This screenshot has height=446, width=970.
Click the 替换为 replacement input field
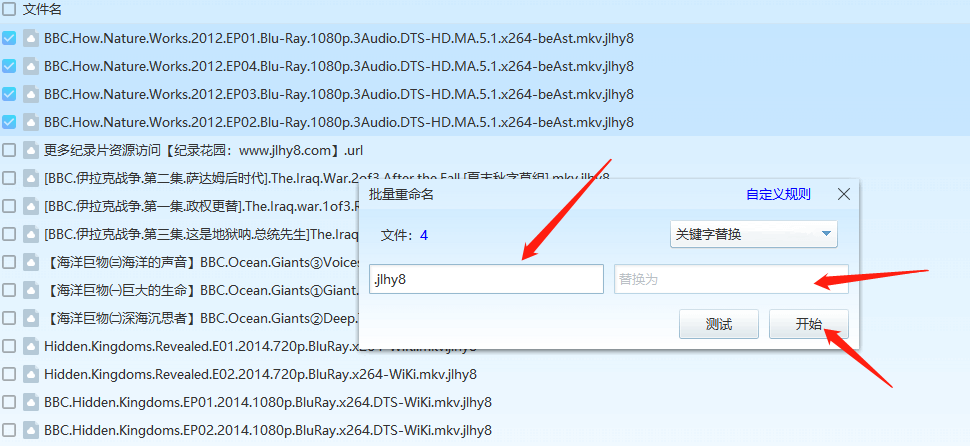[x=731, y=280]
